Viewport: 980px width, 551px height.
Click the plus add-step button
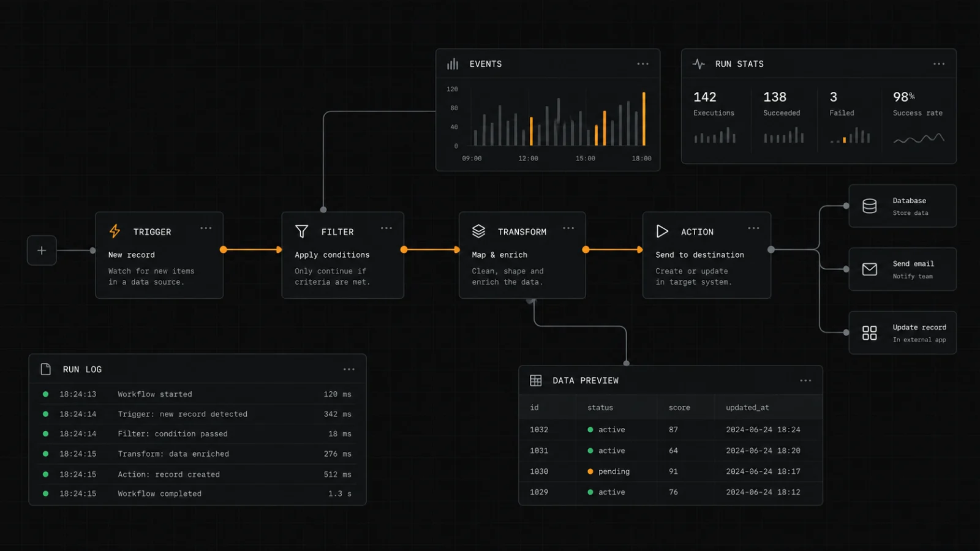point(42,250)
